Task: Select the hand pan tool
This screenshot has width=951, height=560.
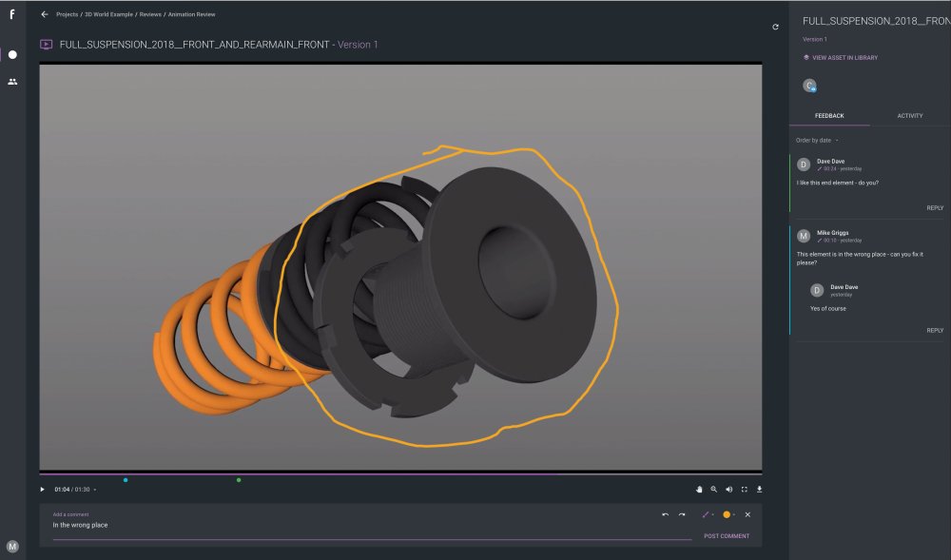Action: [699, 489]
